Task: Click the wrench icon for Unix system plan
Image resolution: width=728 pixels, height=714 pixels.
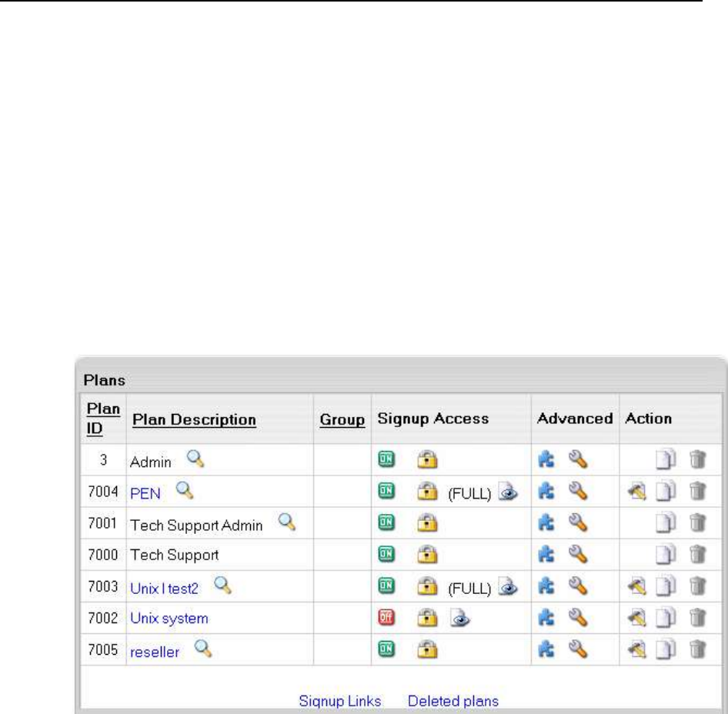Action: 579,617
